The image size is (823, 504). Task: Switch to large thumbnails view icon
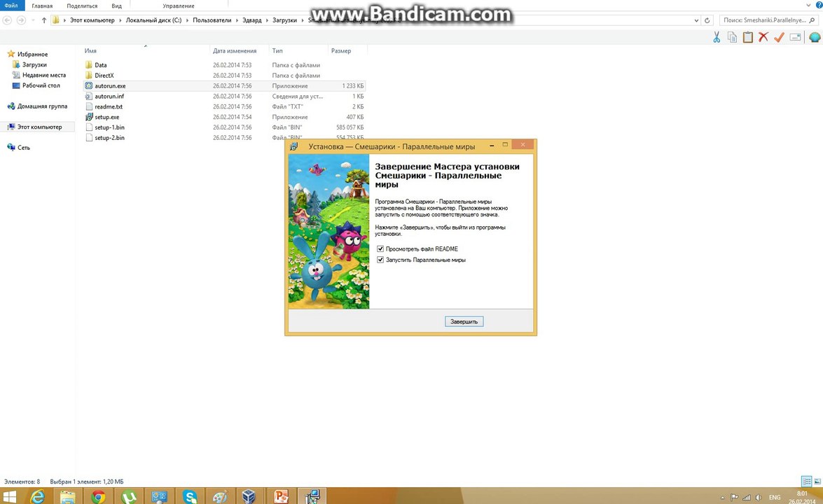(x=817, y=482)
